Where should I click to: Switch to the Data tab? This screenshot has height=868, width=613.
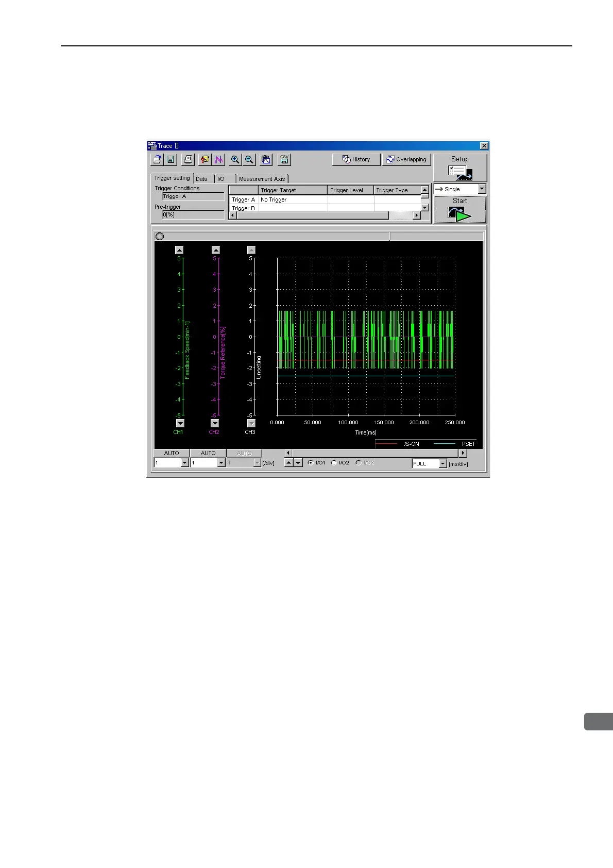pyautogui.click(x=202, y=179)
